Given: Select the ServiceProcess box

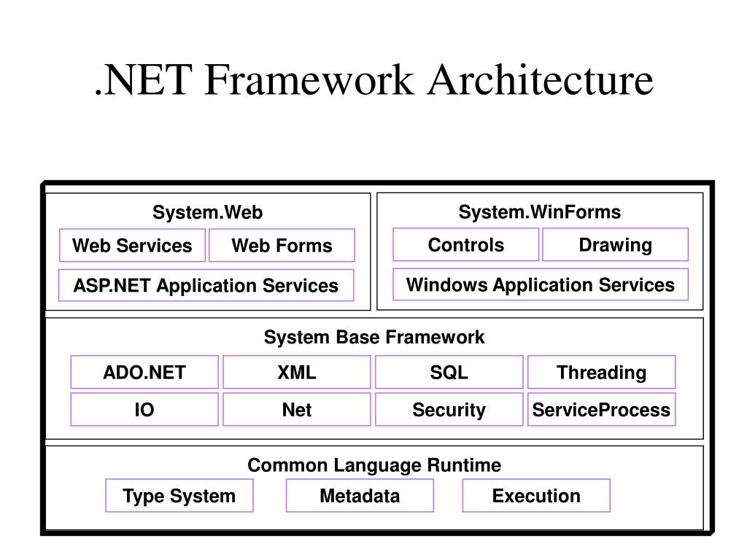Looking at the screenshot, I should pyautogui.click(x=602, y=410).
